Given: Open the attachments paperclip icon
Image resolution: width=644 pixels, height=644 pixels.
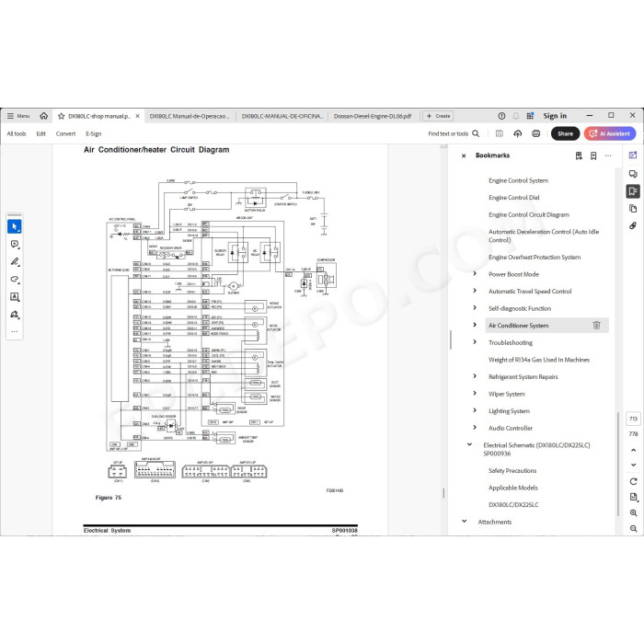Looking at the screenshot, I should (x=633, y=226).
